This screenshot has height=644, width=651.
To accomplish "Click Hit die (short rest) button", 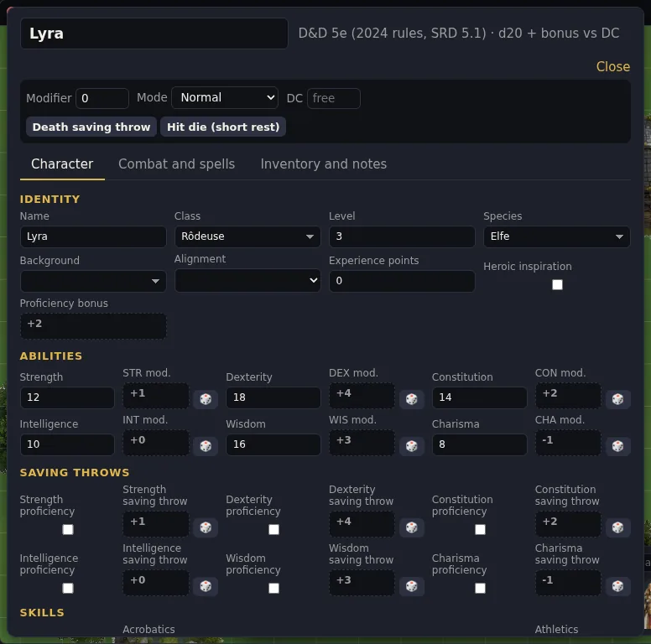I will click(x=223, y=127).
